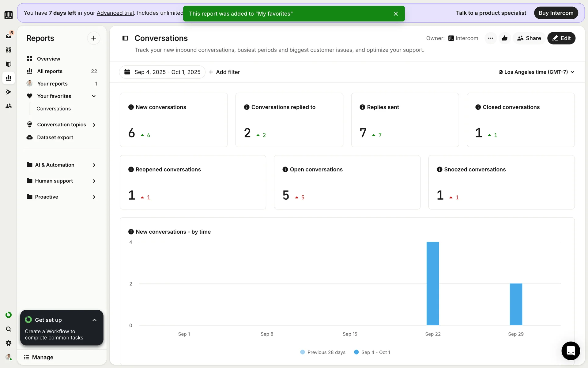Open the Intercom messenger chat bubble
This screenshot has width=588, height=368.
click(571, 351)
